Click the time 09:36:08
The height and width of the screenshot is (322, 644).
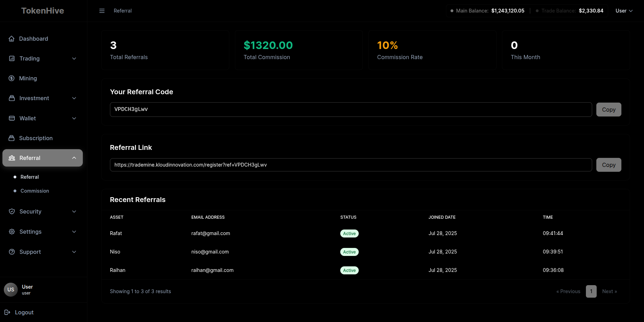pyautogui.click(x=553, y=270)
